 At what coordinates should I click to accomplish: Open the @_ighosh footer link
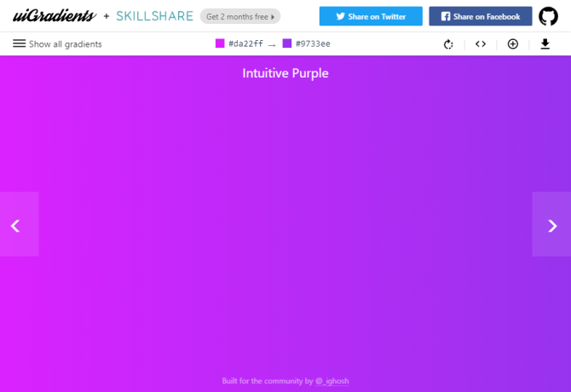pos(332,381)
